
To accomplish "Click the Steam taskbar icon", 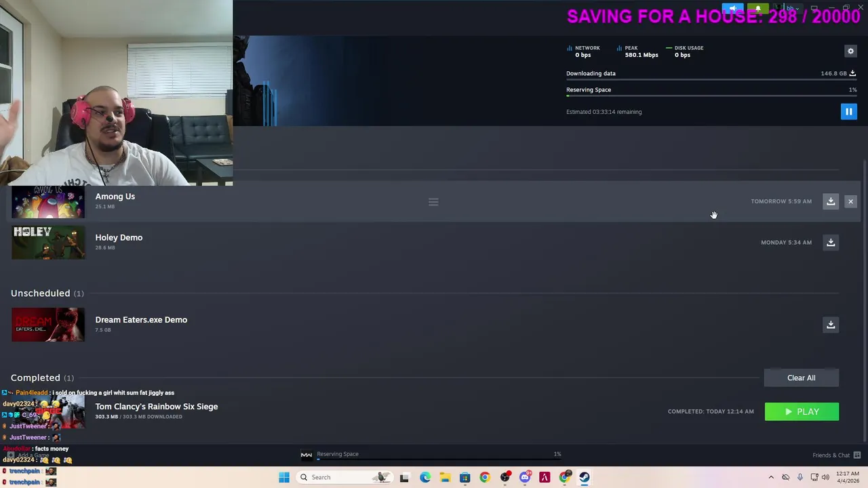I will pyautogui.click(x=584, y=477).
